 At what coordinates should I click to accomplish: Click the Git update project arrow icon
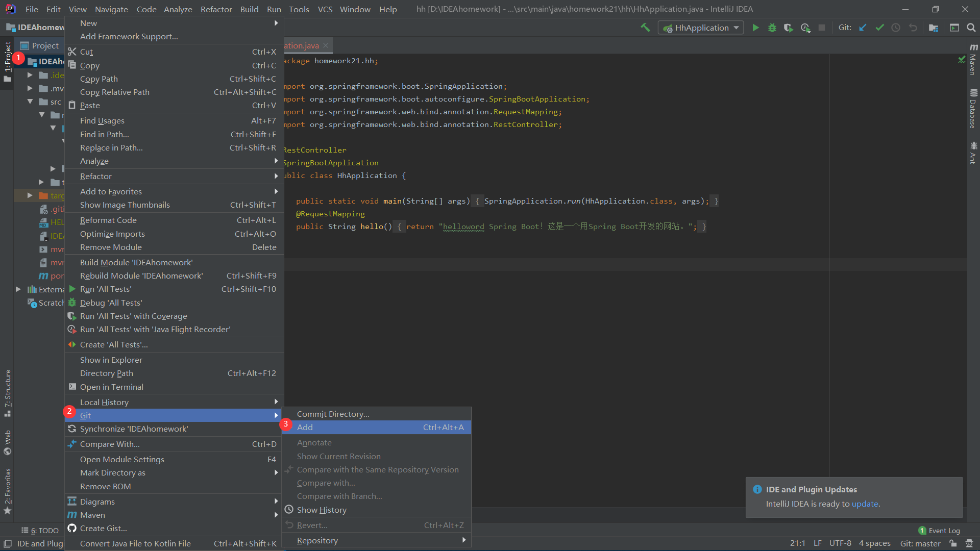[863, 28]
